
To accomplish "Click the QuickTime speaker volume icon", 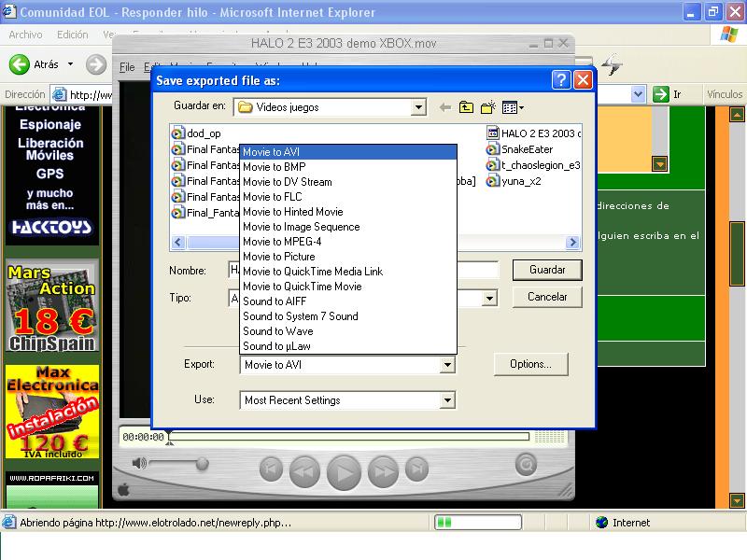I will point(138,463).
